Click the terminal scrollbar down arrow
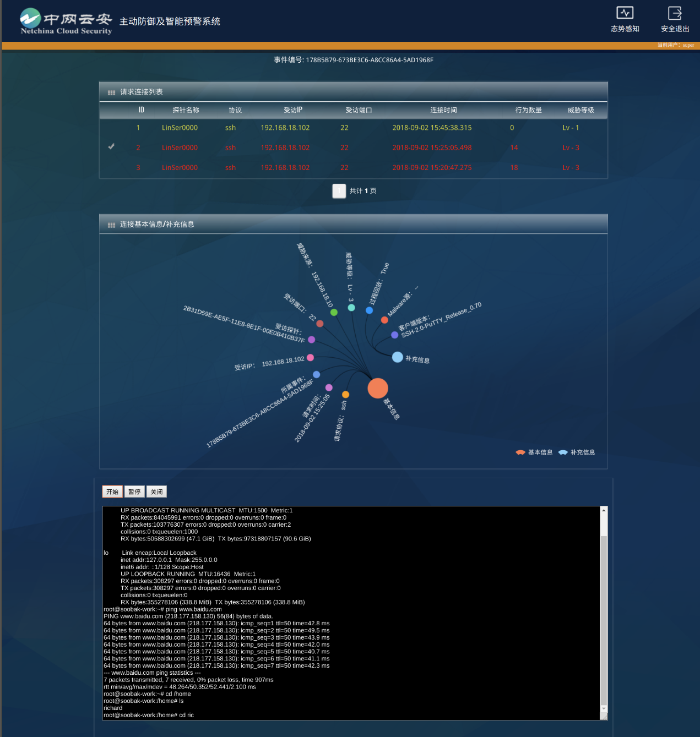Screen dimensions: 700x737 click(604, 708)
